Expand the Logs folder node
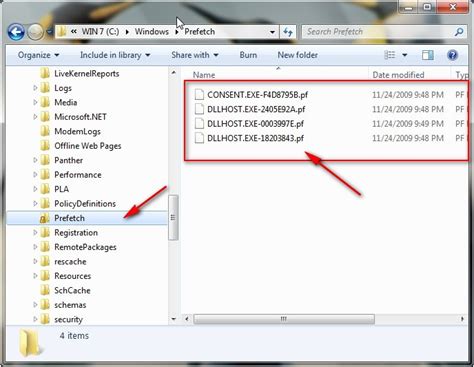The width and height of the screenshot is (474, 367). [x=35, y=88]
